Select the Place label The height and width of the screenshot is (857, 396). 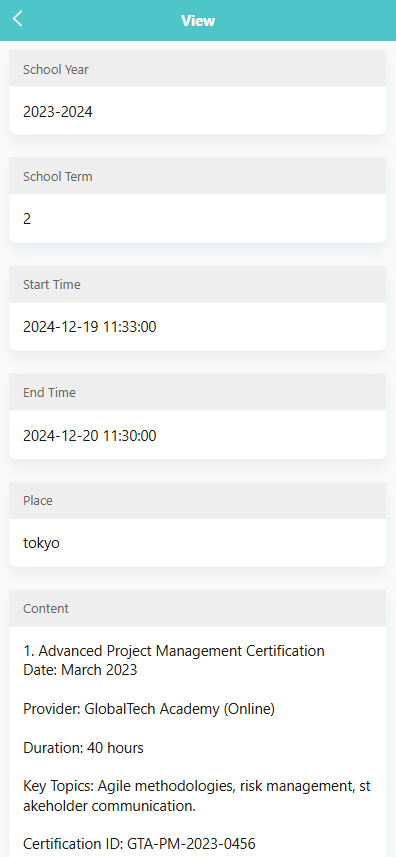(38, 500)
